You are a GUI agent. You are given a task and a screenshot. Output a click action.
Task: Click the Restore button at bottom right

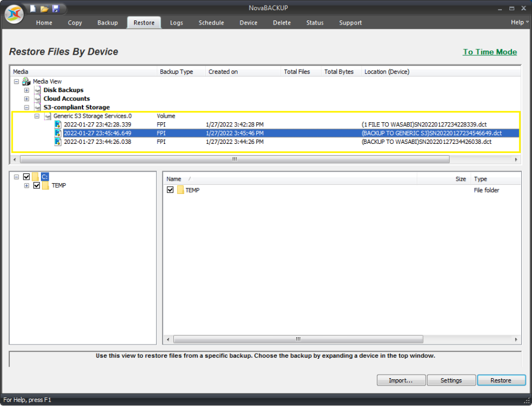pyautogui.click(x=501, y=380)
